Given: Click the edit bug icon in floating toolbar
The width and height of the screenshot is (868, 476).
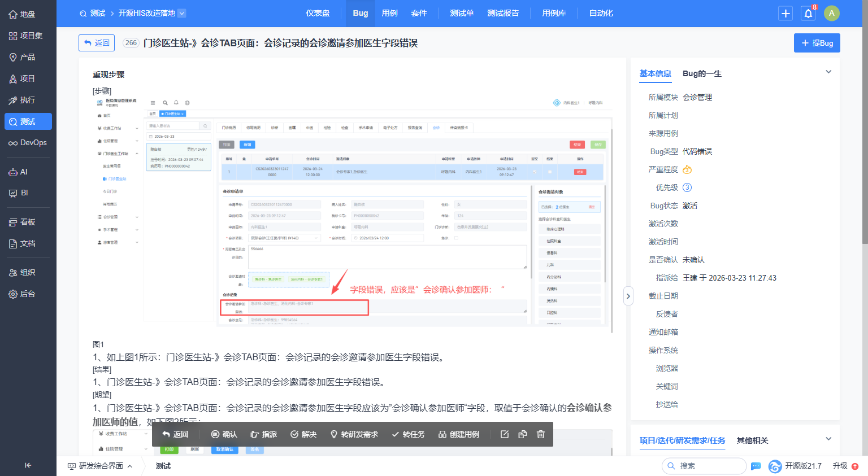Looking at the screenshot, I should pos(505,434).
